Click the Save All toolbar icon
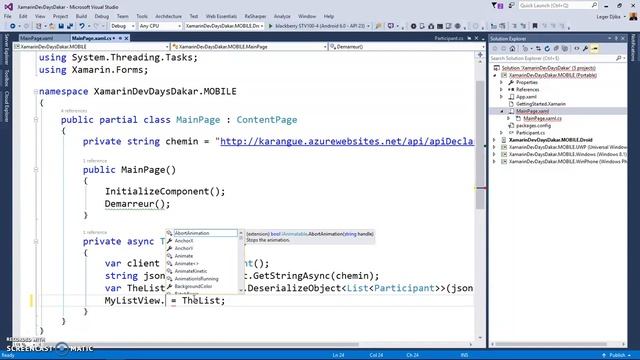 pos(70,26)
